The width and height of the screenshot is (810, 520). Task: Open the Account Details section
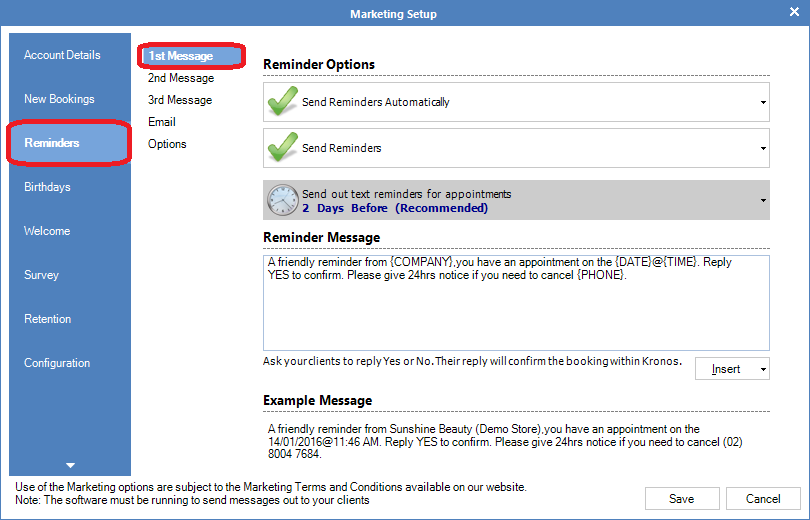click(62, 55)
